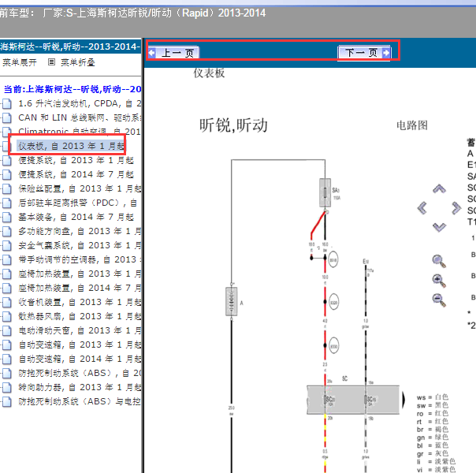Click current model heading 当前:上海斯柯达

tap(73, 89)
